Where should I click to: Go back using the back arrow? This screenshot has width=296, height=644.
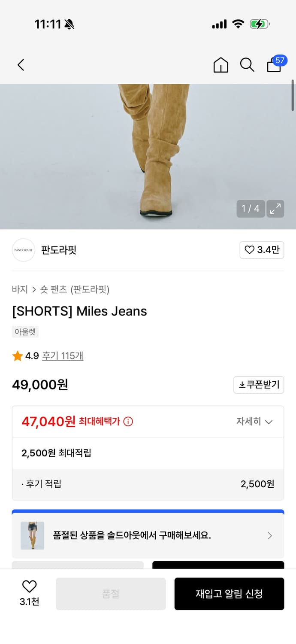21,65
